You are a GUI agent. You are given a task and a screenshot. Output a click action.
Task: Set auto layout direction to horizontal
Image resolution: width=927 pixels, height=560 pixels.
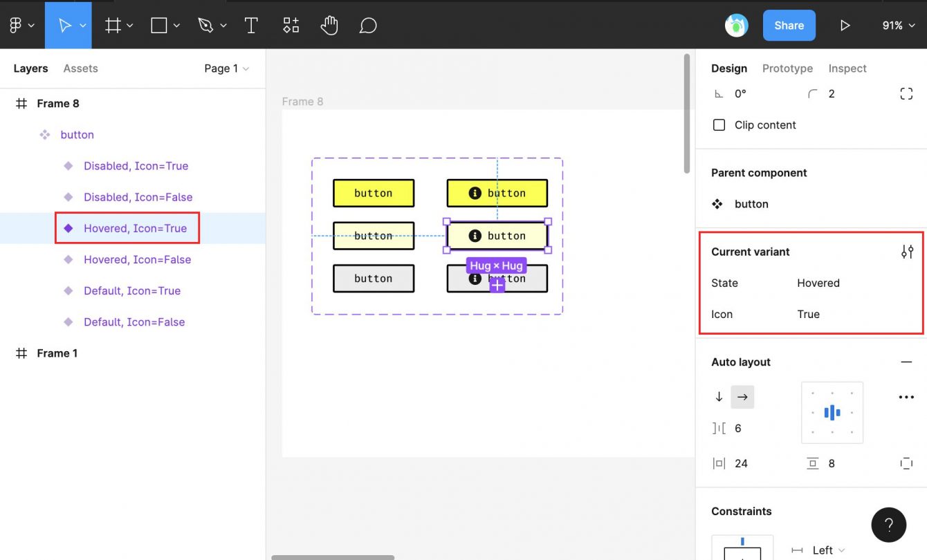click(742, 397)
